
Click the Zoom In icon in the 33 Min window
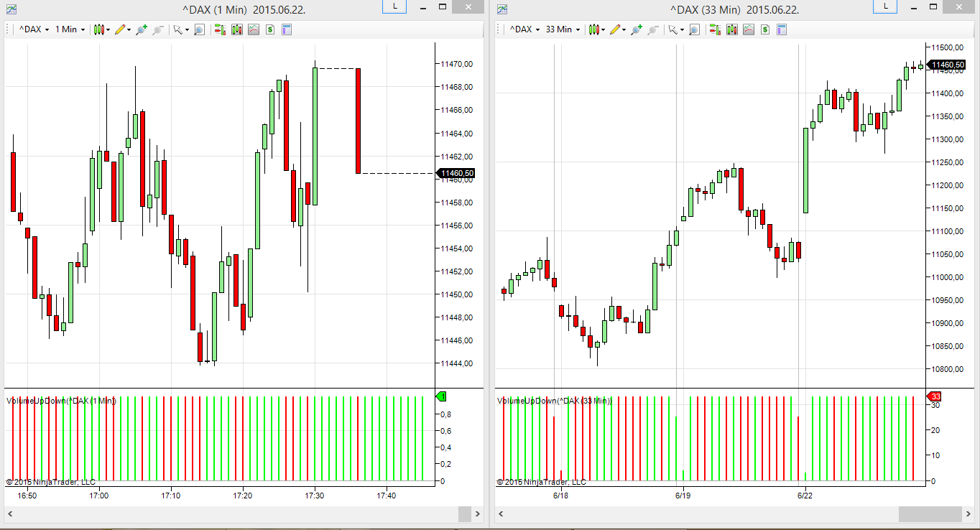tap(636, 29)
